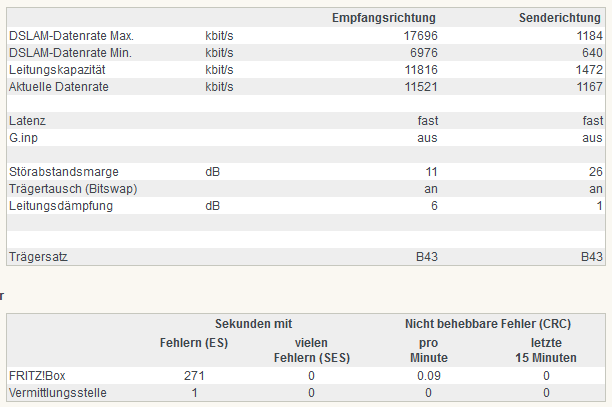Click the Leitungsdämpfung row label
The width and height of the screenshot is (612, 407).
[61, 206]
